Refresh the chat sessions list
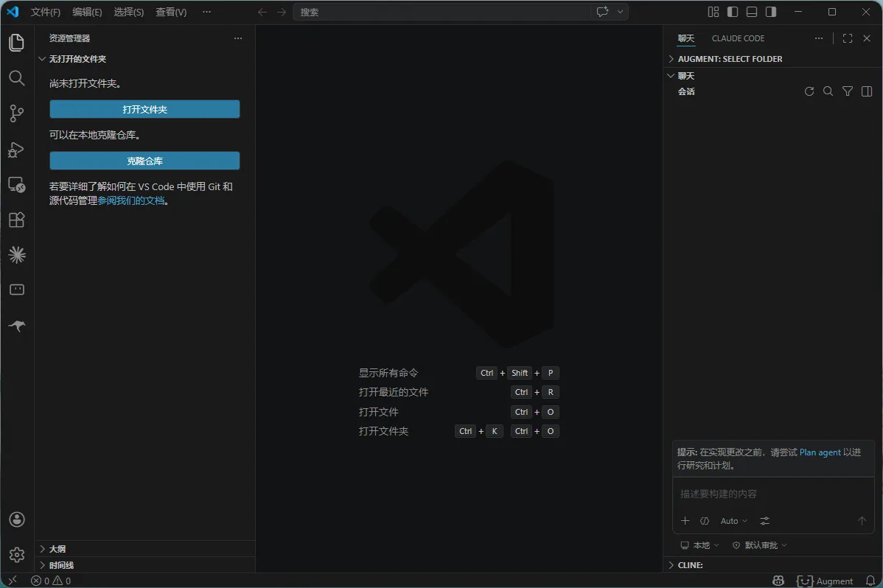The width and height of the screenshot is (883, 588). point(809,91)
